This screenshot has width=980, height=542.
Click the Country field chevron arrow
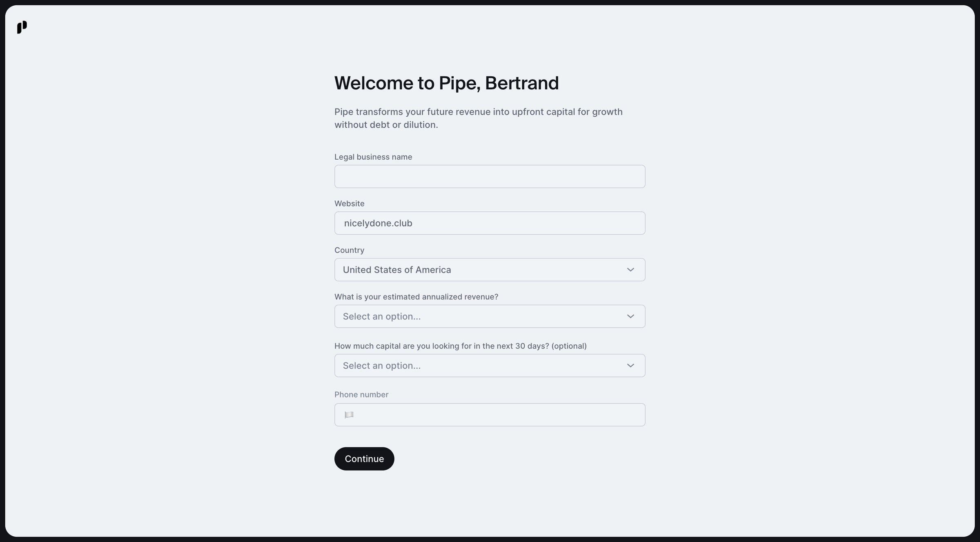tap(630, 270)
